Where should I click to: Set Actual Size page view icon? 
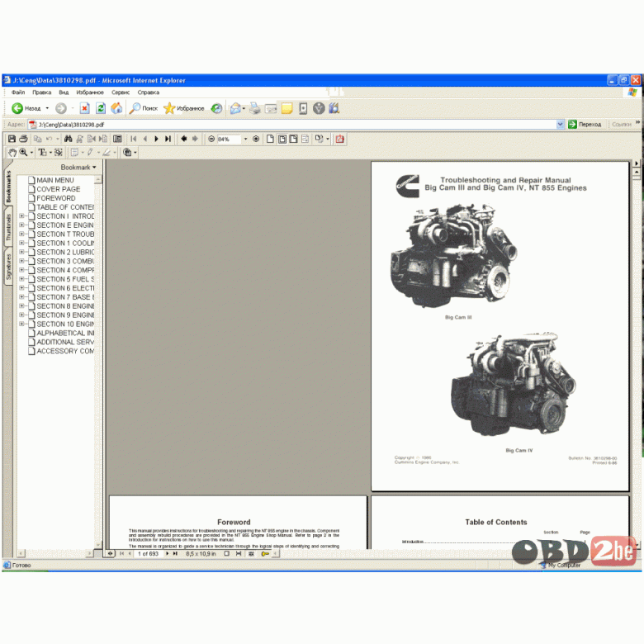tap(270, 139)
